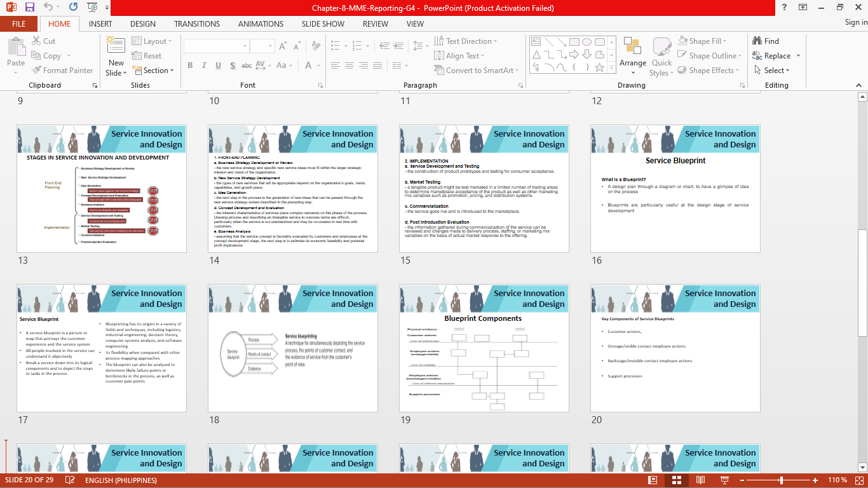
Task: Select the Text Box shape in gallery
Action: (537, 42)
